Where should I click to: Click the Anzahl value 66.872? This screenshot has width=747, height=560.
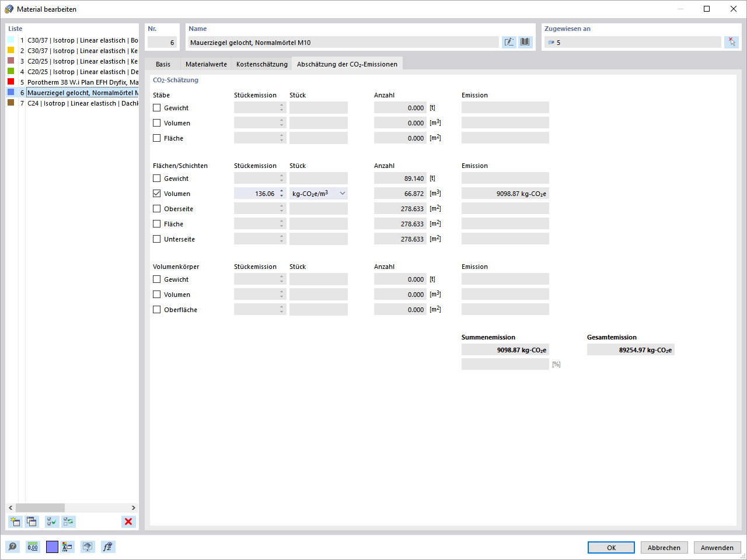click(400, 194)
